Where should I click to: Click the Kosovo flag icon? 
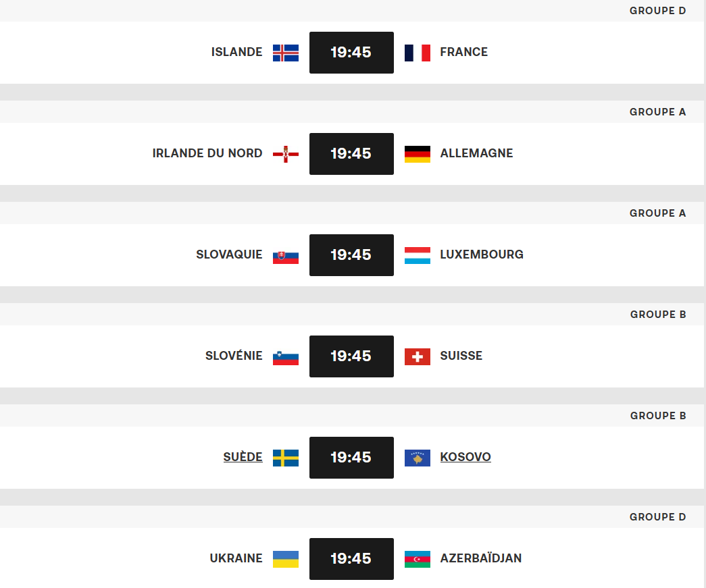pyautogui.click(x=418, y=458)
